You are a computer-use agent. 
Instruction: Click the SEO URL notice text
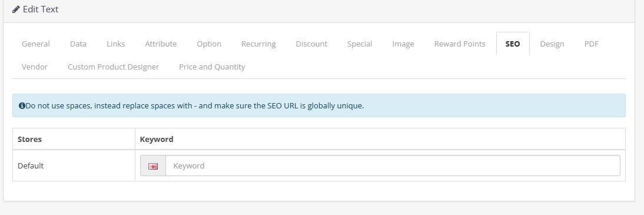pyautogui.click(x=195, y=105)
